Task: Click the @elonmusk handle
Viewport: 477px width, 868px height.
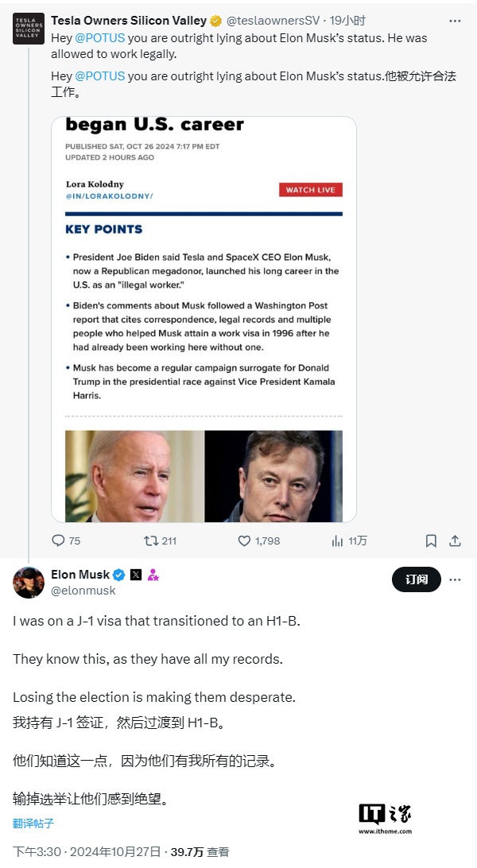Action: pyautogui.click(x=83, y=591)
